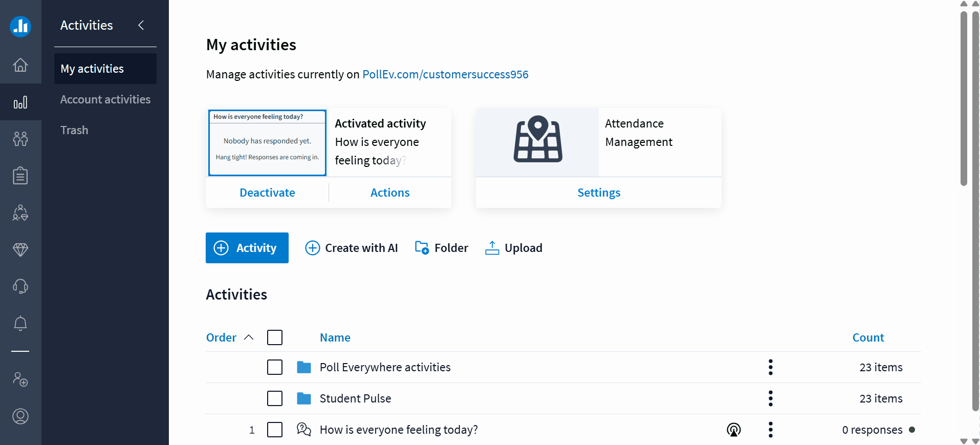Select Account activities in side menu
Viewport: 980px width, 445px height.
pyautogui.click(x=105, y=99)
